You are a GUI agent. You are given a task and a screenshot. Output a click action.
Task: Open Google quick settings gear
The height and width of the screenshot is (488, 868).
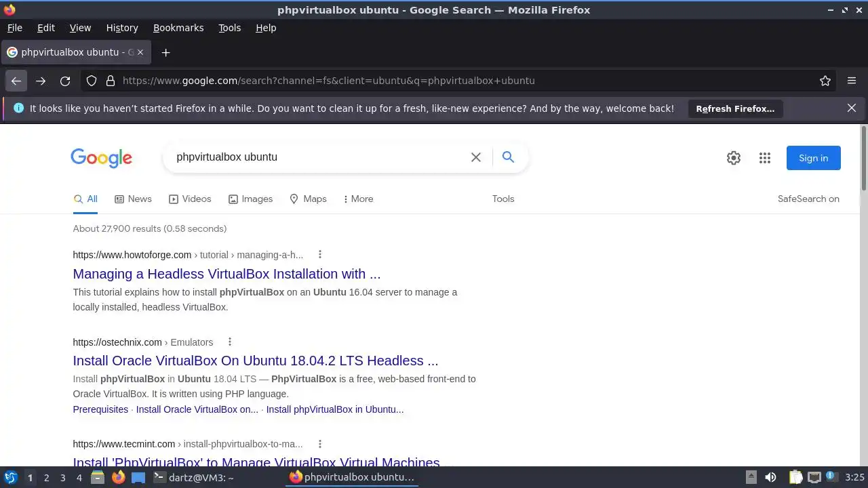tap(734, 158)
